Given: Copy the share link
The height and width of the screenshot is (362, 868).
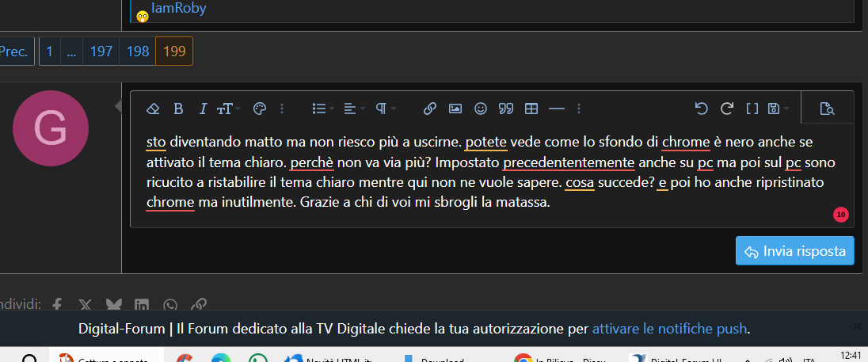Looking at the screenshot, I should (x=199, y=304).
